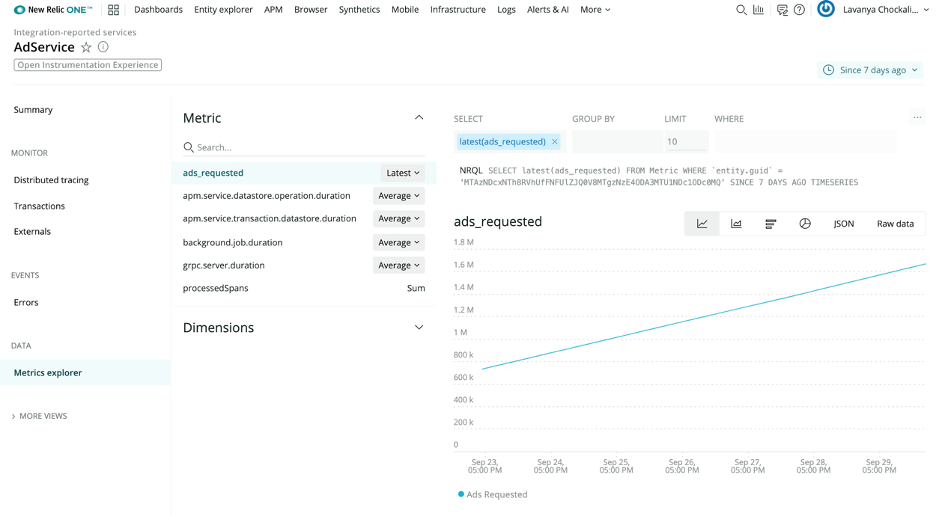This screenshot has width=936, height=516.
Task: Click the user avatar icon
Action: [x=826, y=9]
